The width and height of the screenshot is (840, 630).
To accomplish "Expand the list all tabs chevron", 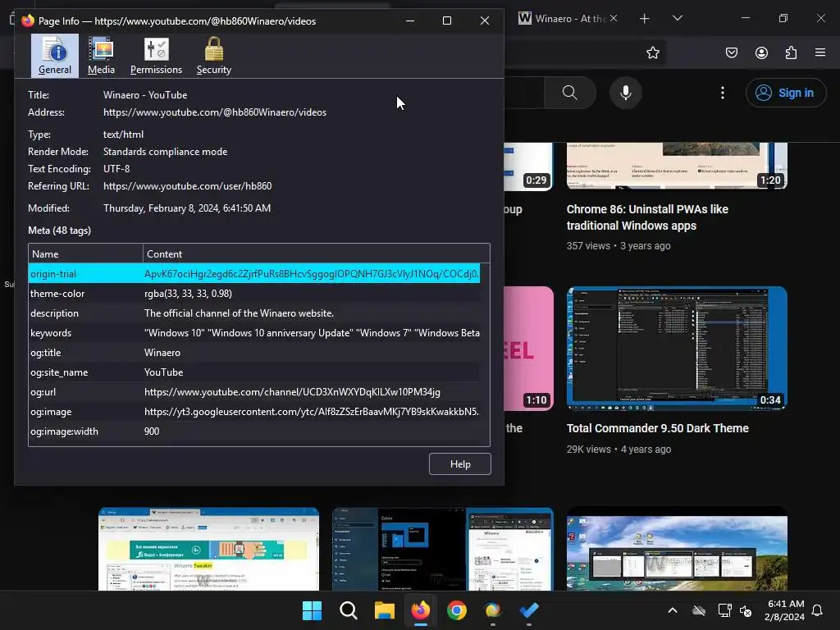I will pyautogui.click(x=677, y=18).
